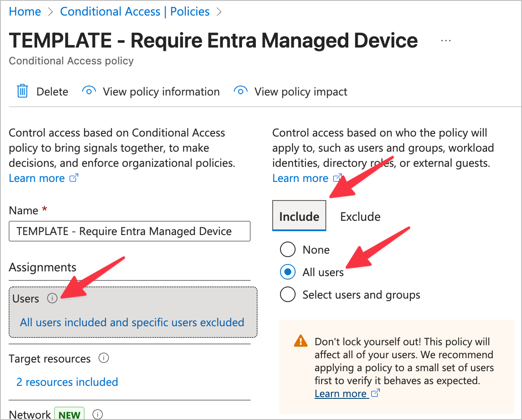Switch to the Exclude tab
The width and height of the screenshot is (522, 420).
[x=360, y=216]
